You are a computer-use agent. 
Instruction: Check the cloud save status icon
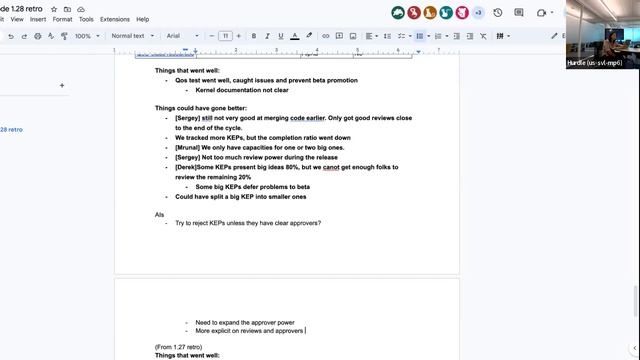(81, 9)
